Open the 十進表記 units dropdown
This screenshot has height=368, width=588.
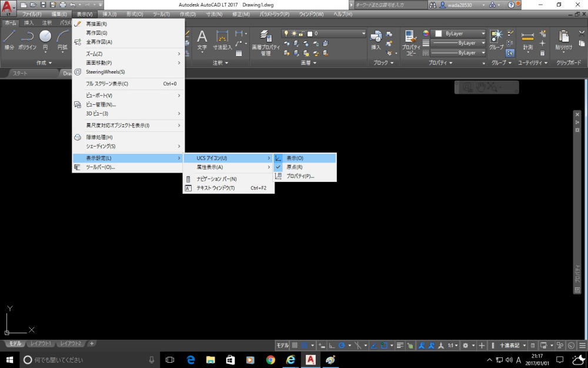(x=513, y=346)
